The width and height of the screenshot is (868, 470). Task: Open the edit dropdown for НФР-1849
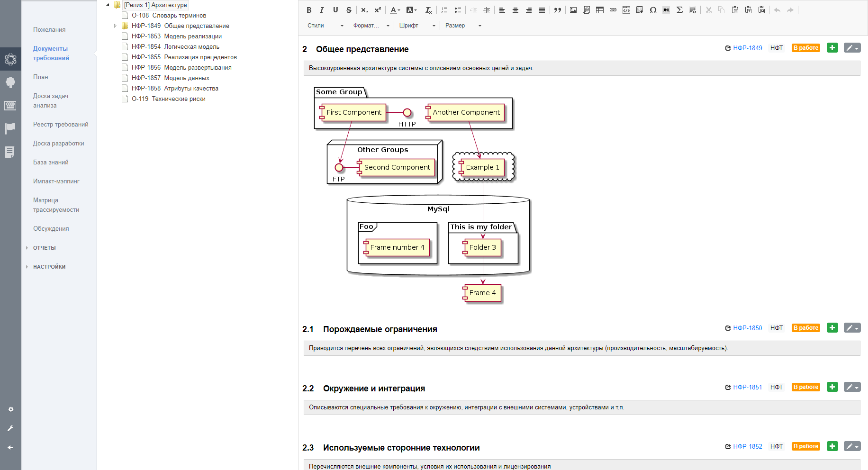click(852, 48)
